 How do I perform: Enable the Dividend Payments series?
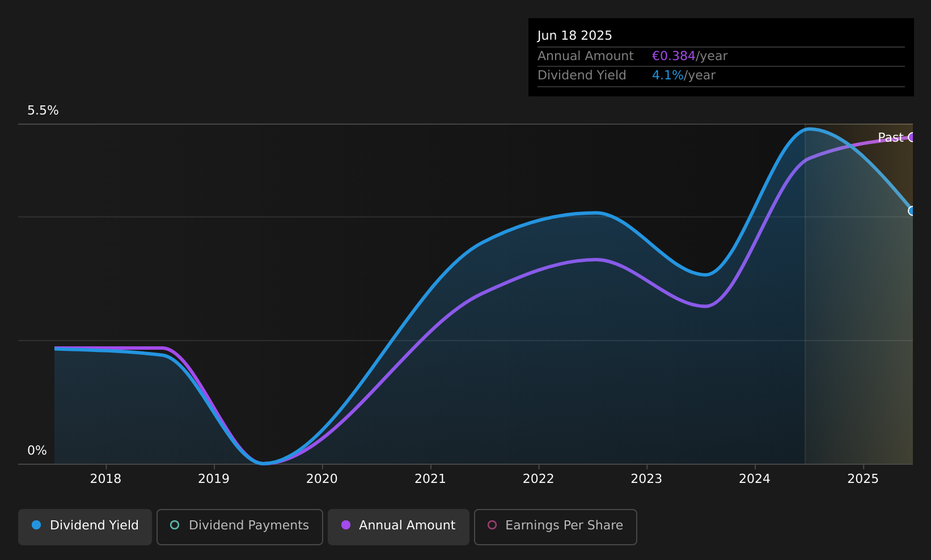click(x=240, y=527)
